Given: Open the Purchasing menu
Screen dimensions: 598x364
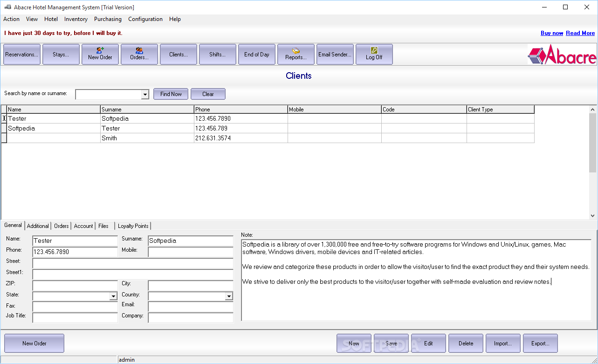Looking at the screenshot, I should 108,19.
